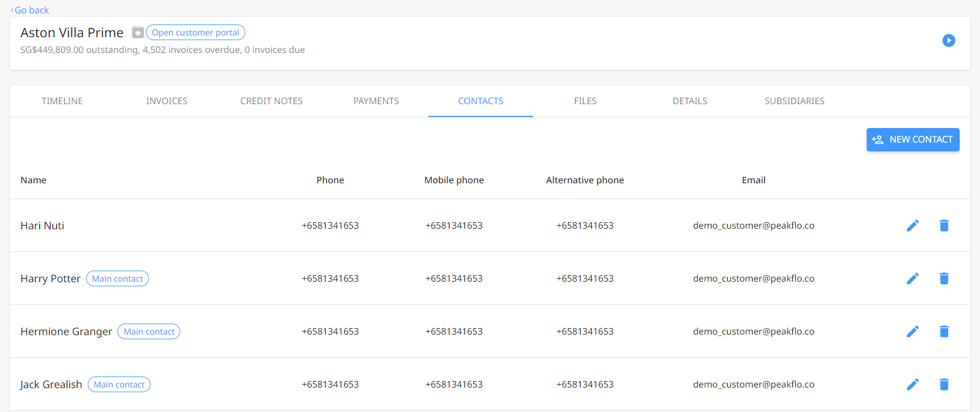Switch to the Timeline tab

pos(62,101)
